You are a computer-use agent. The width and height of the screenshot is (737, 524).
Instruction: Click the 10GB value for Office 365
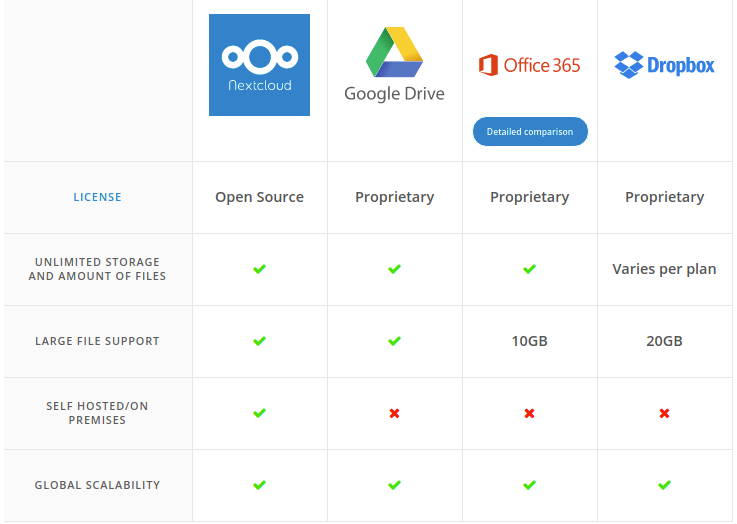tap(529, 341)
